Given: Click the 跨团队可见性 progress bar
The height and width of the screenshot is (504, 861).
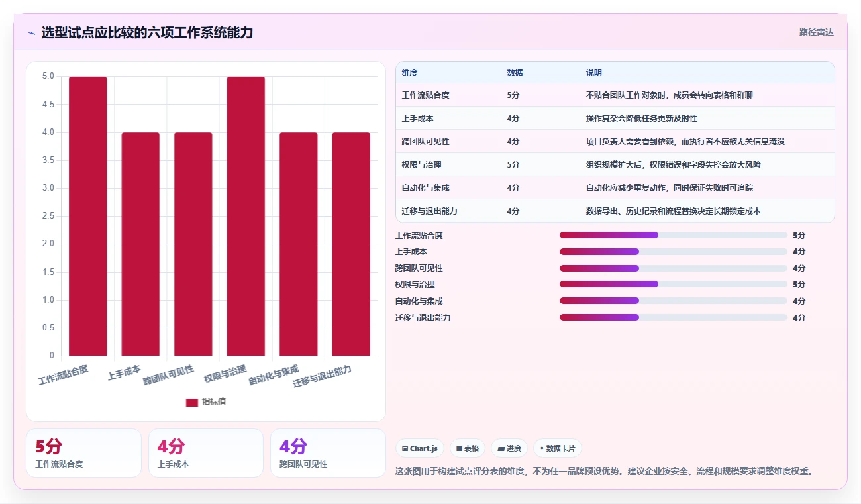Looking at the screenshot, I should pyautogui.click(x=674, y=268).
